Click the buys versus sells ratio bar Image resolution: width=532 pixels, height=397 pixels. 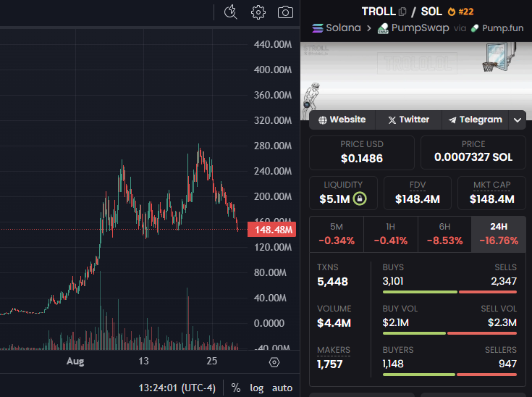pos(449,292)
